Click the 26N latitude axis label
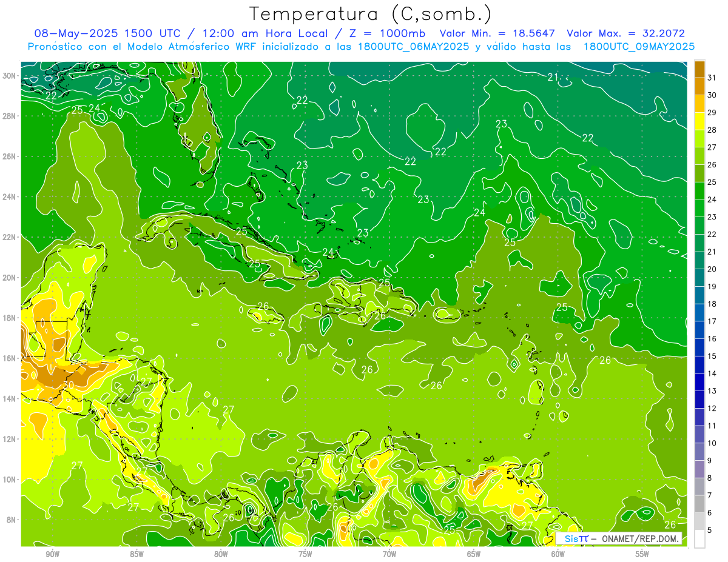Viewport: 728px width, 562px height. tap(9, 156)
